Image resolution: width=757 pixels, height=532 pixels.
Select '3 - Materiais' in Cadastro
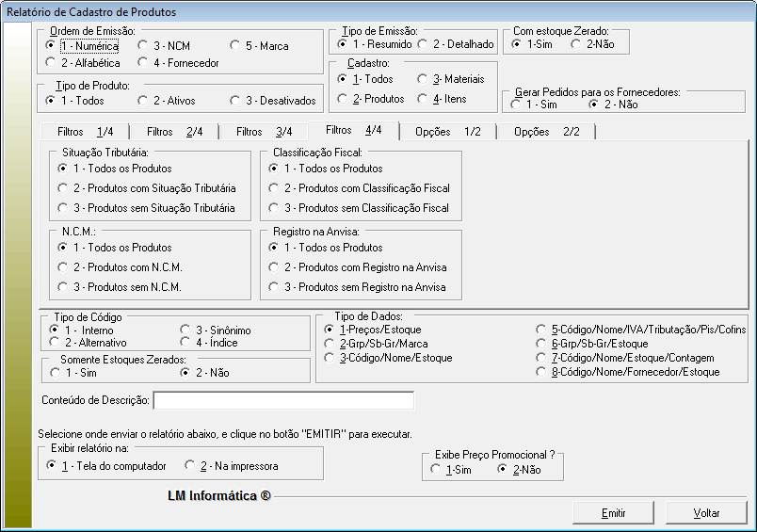point(424,80)
